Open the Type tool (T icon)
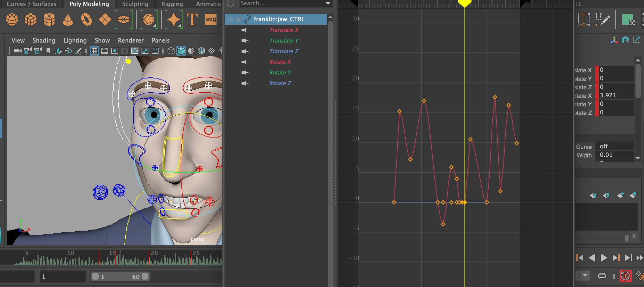 pyautogui.click(x=192, y=19)
